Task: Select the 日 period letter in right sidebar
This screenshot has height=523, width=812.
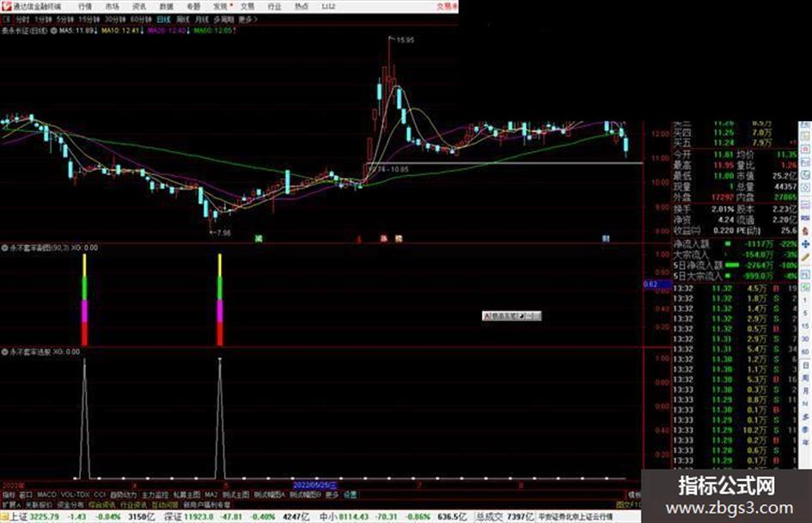Action: point(806,366)
